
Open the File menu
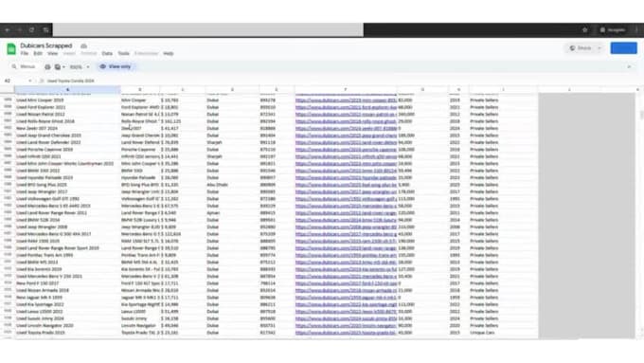25,53
